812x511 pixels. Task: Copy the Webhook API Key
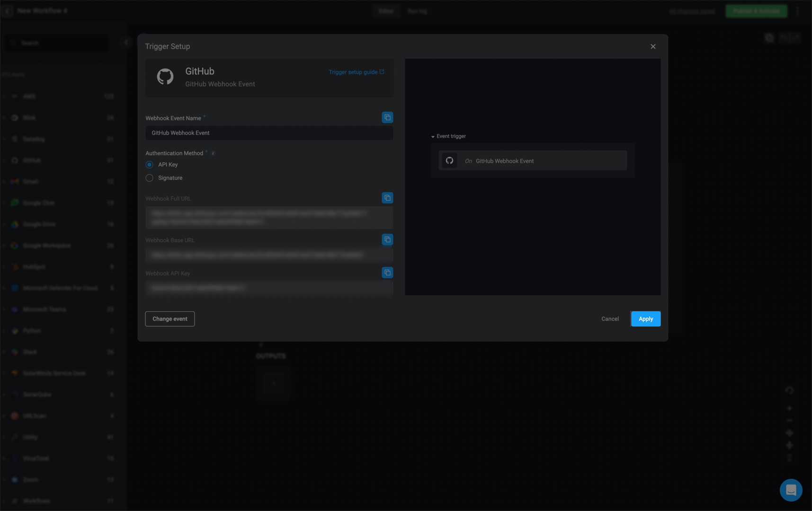[x=387, y=273]
